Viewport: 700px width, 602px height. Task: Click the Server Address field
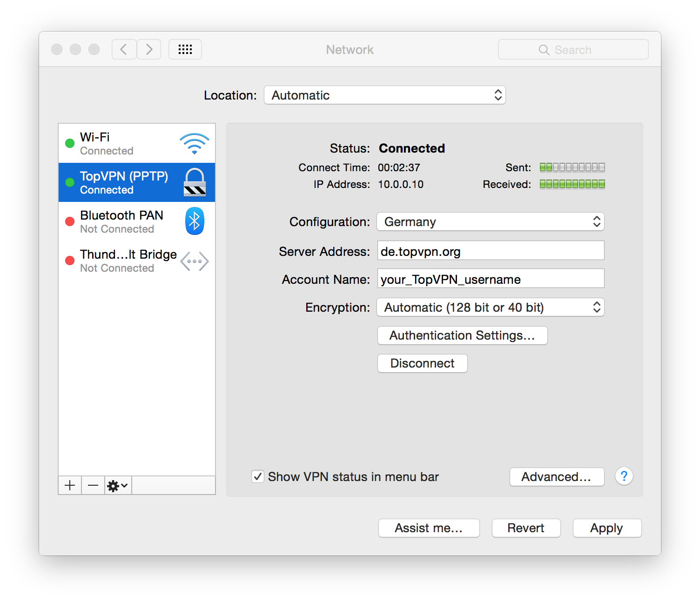click(491, 250)
